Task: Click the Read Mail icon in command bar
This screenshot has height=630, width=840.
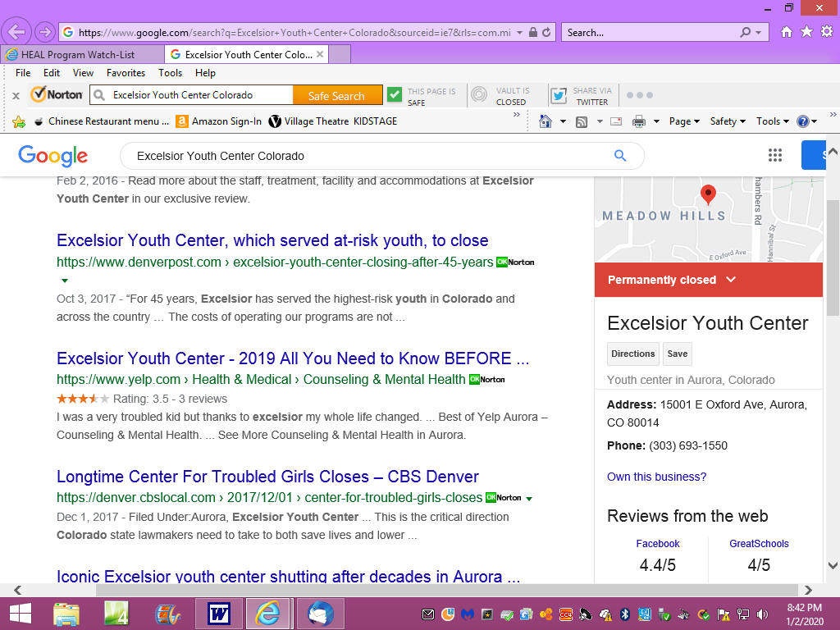Action: pos(617,121)
